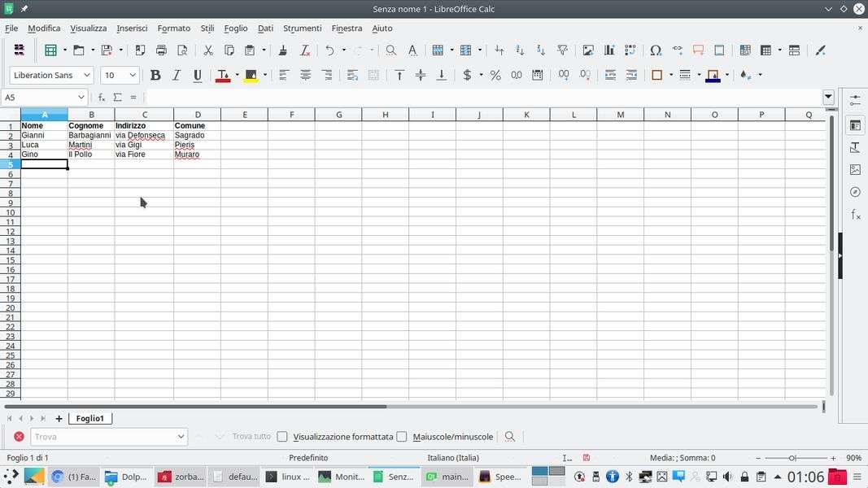
Task: Click Trova tutto button
Action: coord(251,437)
